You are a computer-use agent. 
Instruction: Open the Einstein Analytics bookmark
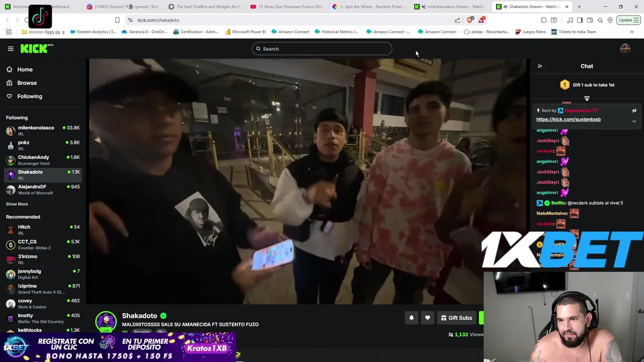(93, 32)
